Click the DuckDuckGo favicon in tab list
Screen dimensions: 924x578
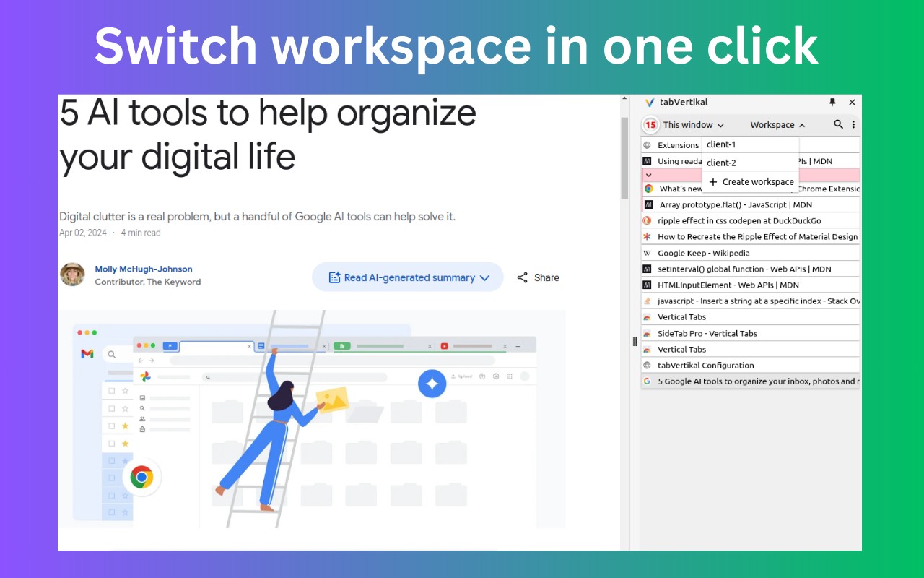pyautogui.click(x=648, y=220)
